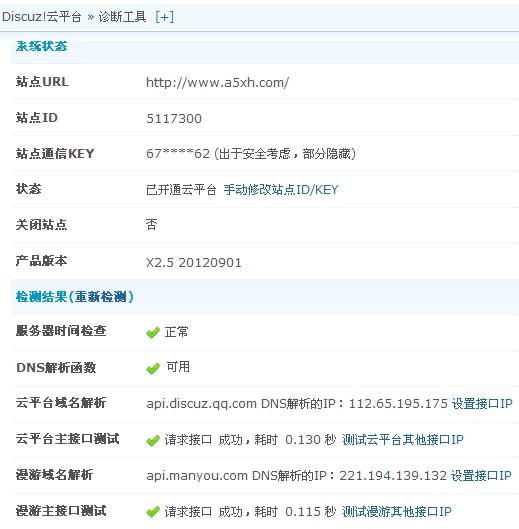The width and height of the screenshot is (519, 529).
Task: Click 测试漫游其他接口IP link
Action: coord(397,512)
